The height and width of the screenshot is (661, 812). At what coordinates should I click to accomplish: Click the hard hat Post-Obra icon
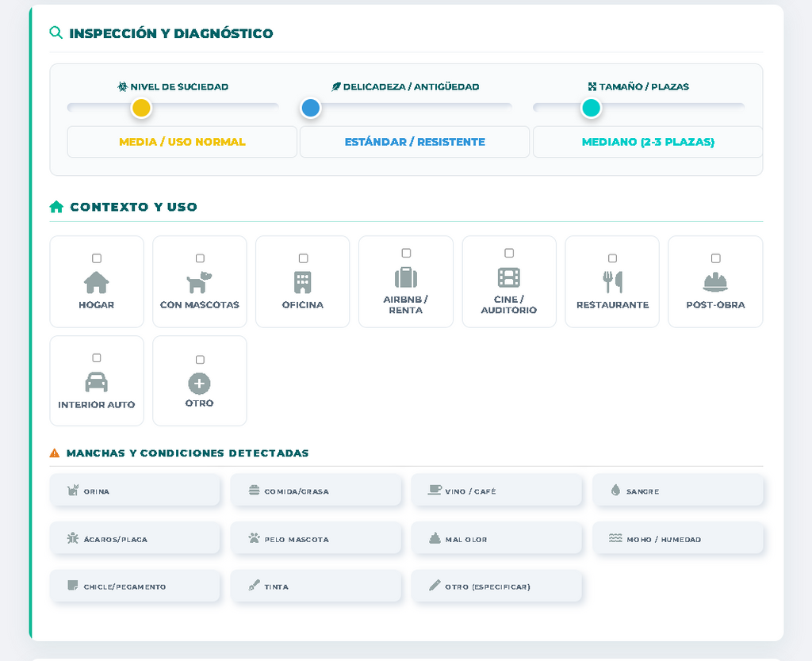click(x=715, y=282)
